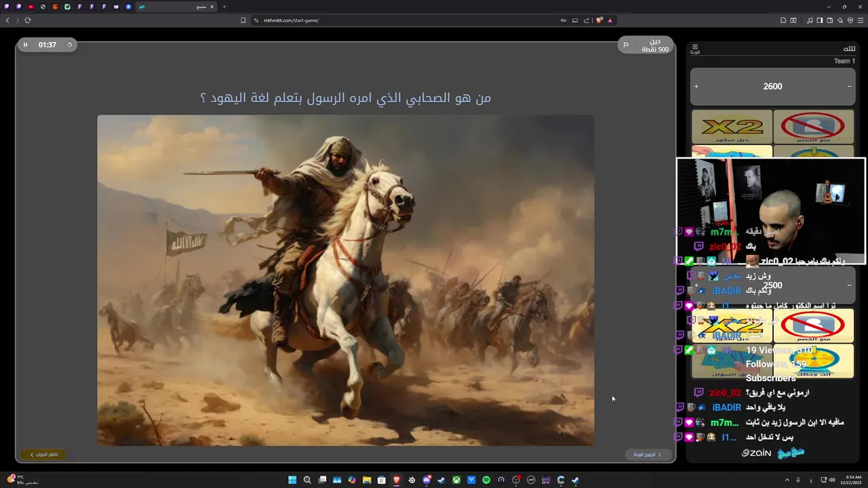Click the horseman question image
This screenshot has width=868, height=488.
pyautogui.click(x=346, y=280)
